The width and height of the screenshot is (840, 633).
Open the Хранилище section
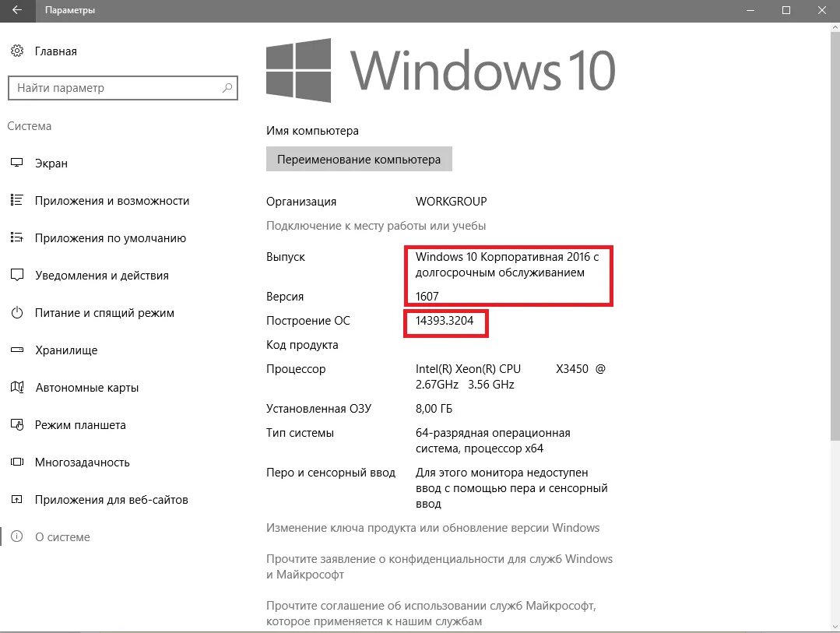pos(66,350)
